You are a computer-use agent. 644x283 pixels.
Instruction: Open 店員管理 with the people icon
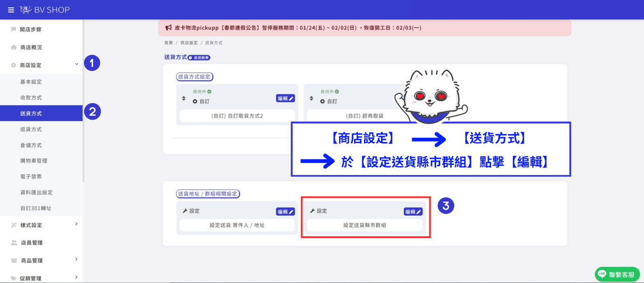[26, 242]
